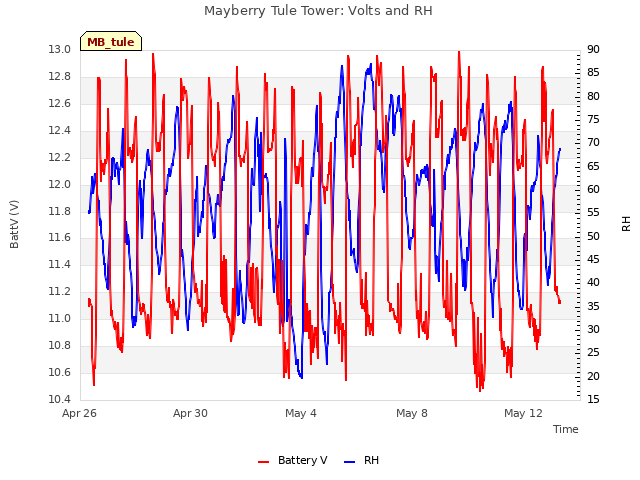The height and width of the screenshot is (480, 640).
Task: Click the 10.6 voltage axis value
Action: [x=59, y=372]
